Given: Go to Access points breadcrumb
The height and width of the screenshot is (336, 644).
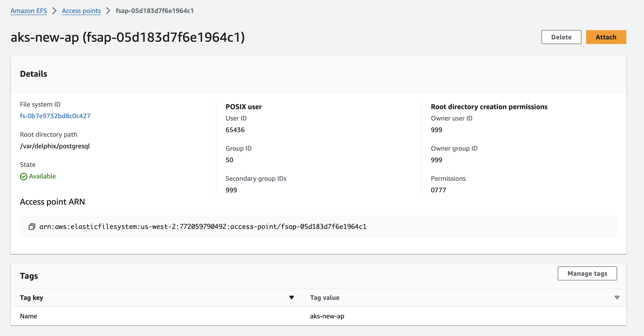Looking at the screenshot, I should [x=81, y=11].
